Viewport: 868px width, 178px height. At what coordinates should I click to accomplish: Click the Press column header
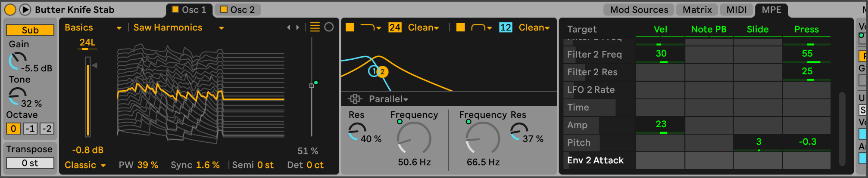point(806,29)
